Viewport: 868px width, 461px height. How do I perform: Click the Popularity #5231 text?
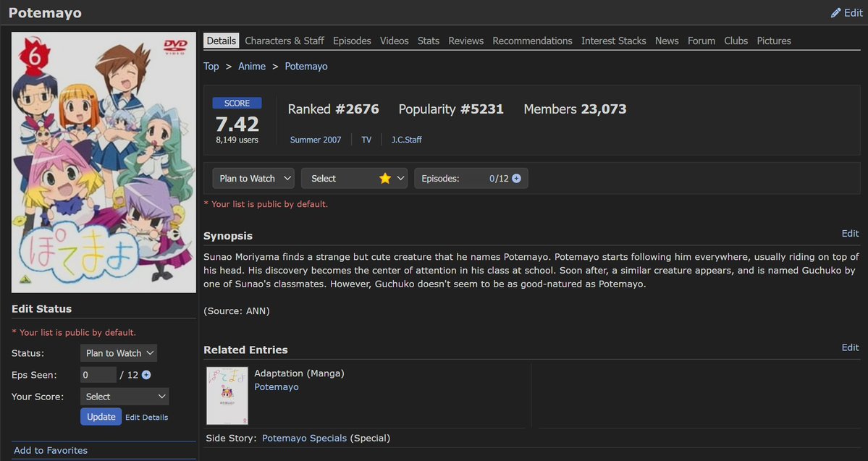tap(451, 109)
